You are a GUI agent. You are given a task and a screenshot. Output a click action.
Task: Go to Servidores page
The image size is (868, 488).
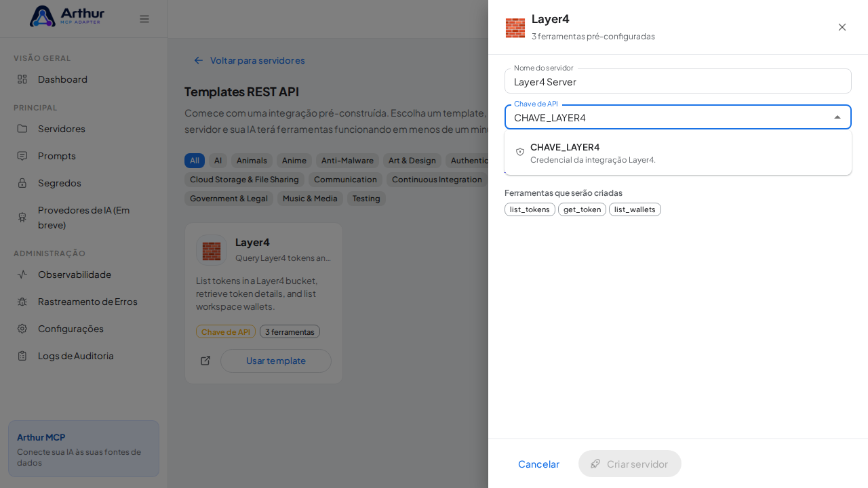[x=83, y=129]
